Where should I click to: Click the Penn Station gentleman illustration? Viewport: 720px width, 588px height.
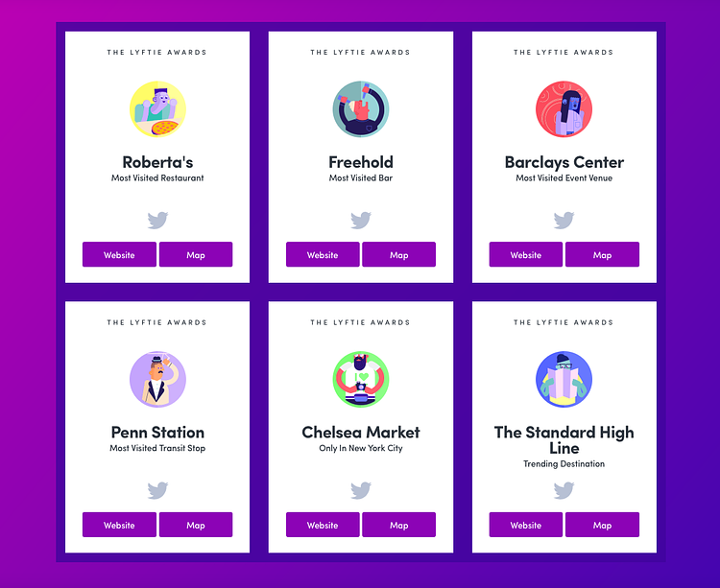[157, 379]
